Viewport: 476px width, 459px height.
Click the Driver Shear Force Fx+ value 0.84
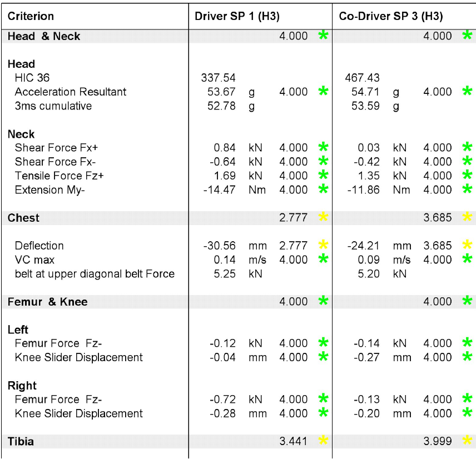225,148
